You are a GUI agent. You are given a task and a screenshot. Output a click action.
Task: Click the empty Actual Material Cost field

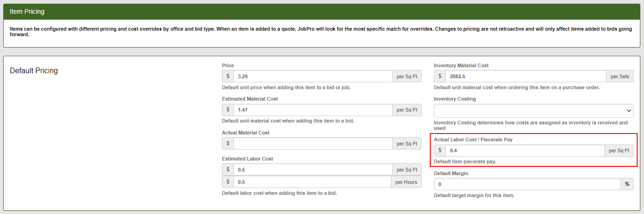[312, 144]
